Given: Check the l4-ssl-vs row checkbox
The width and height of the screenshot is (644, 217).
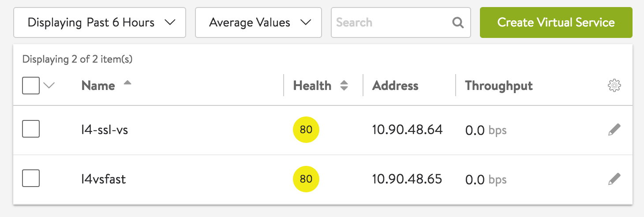Looking at the screenshot, I should pos(31,129).
